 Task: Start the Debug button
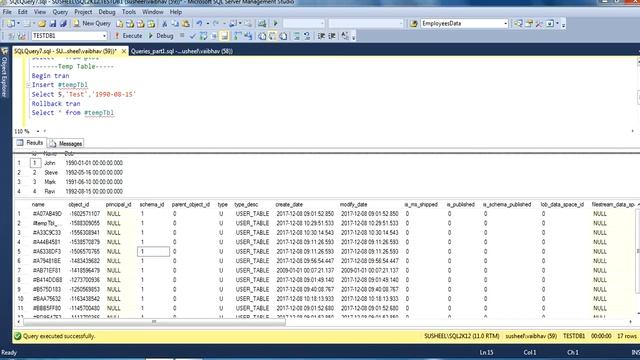160,36
